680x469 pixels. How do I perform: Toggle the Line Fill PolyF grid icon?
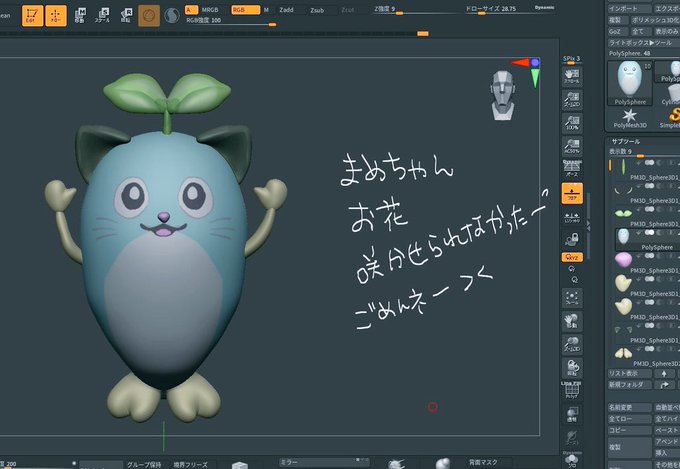click(572, 390)
